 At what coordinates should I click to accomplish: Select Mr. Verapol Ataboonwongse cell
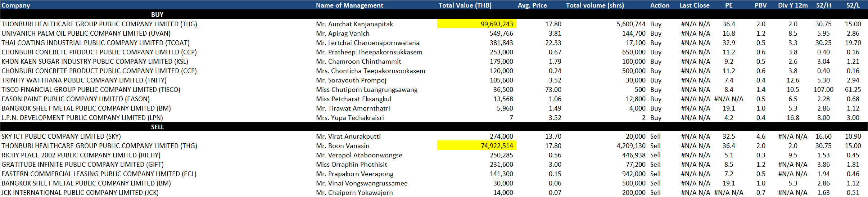pyautogui.click(x=359, y=155)
